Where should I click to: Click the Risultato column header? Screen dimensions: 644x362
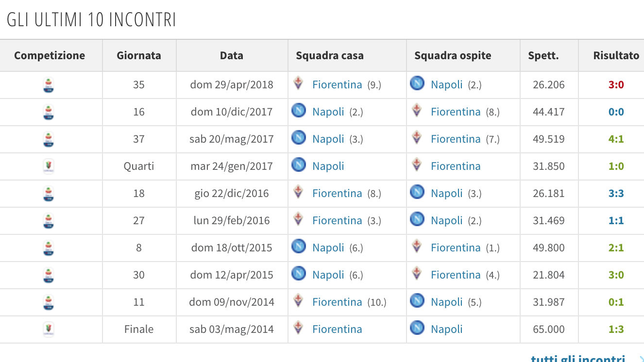(616, 55)
